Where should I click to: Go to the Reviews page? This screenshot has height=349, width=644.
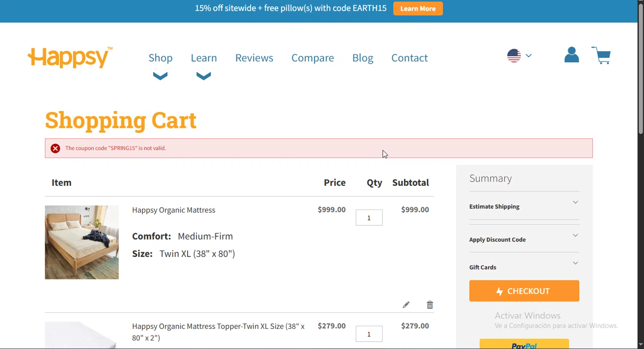coord(254,58)
